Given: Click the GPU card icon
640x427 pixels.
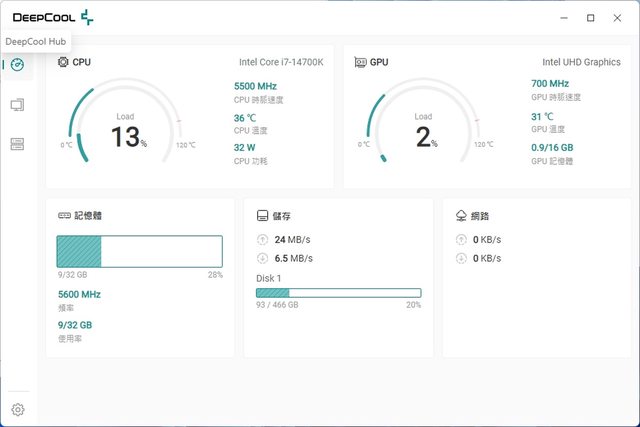Looking at the screenshot, I should 361,62.
